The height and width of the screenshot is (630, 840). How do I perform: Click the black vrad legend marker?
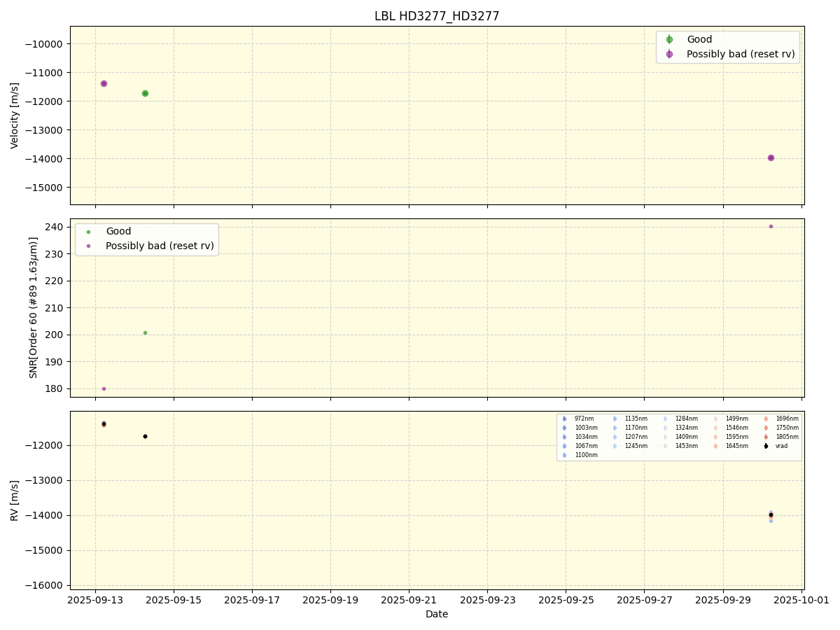click(x=766, y=446)
